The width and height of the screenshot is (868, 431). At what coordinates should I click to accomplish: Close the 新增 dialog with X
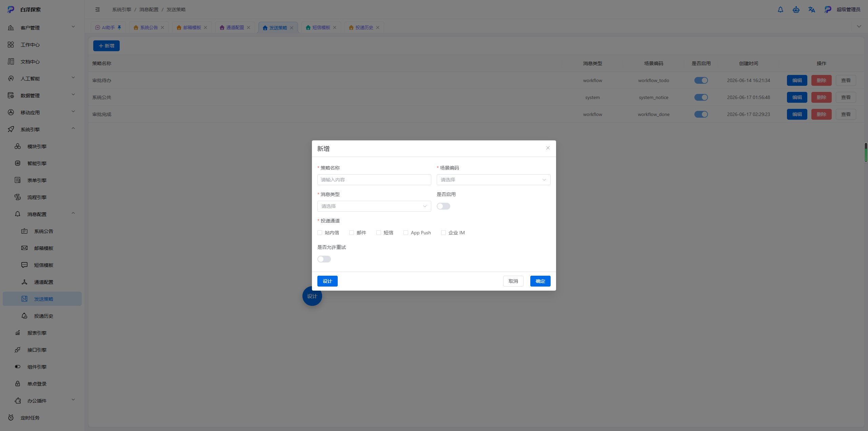548,148
